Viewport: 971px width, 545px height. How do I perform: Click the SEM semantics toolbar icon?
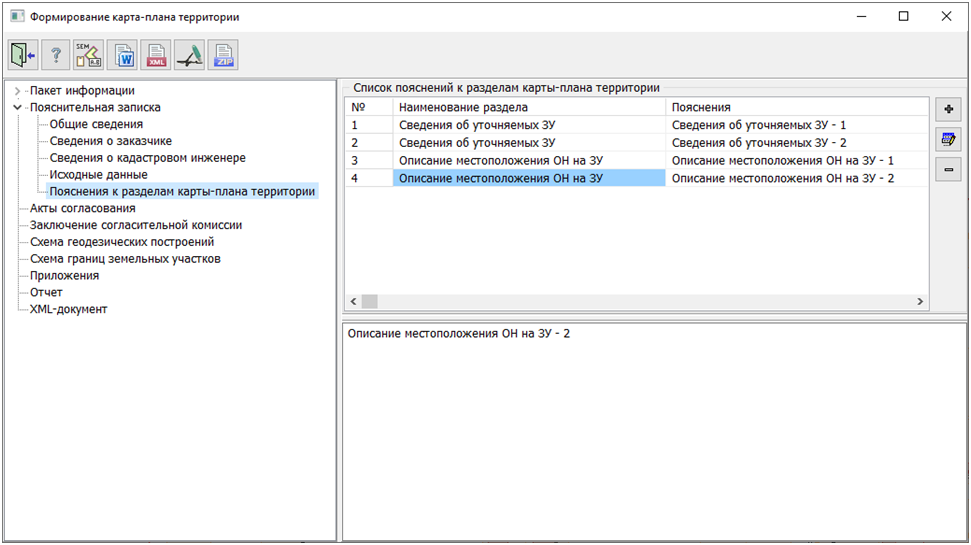click(x=89, y=56)
